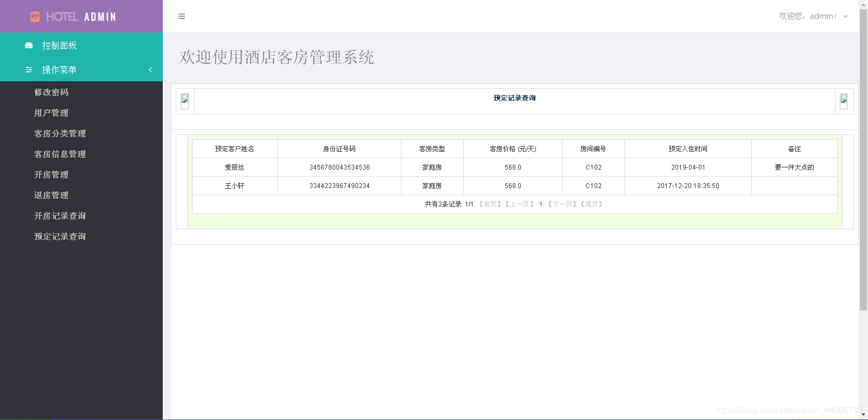Click the 操作菜单 menu header
The image size is (868, 420).
[81, 70]
